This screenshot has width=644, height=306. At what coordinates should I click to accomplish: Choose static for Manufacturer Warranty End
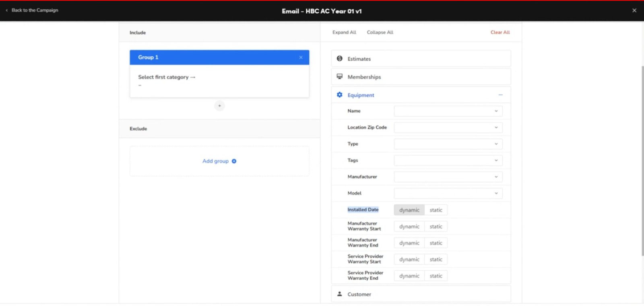pyautogui.click(x=436, y=243)
